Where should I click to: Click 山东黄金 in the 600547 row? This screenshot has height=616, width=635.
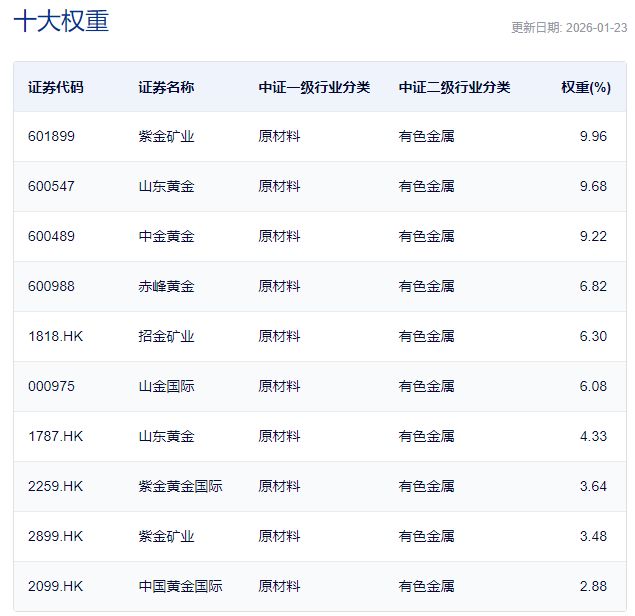[x=166, y=186]
